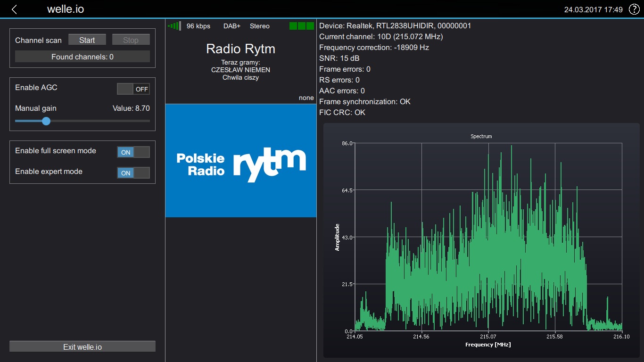Click the Frame errors: 0 line
Image resolution: width=644 pixels, height=362 pixels.
click(345, 69)
